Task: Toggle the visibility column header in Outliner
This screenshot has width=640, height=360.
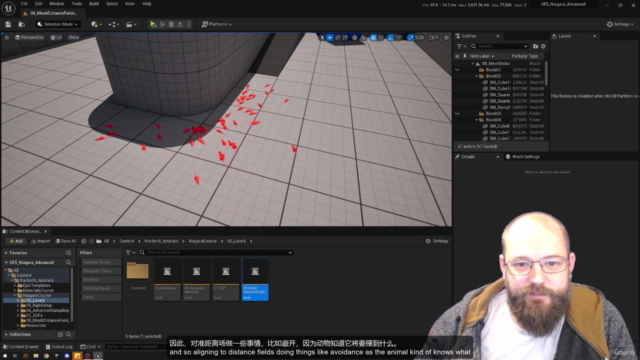Action: [x=457, y=56]
